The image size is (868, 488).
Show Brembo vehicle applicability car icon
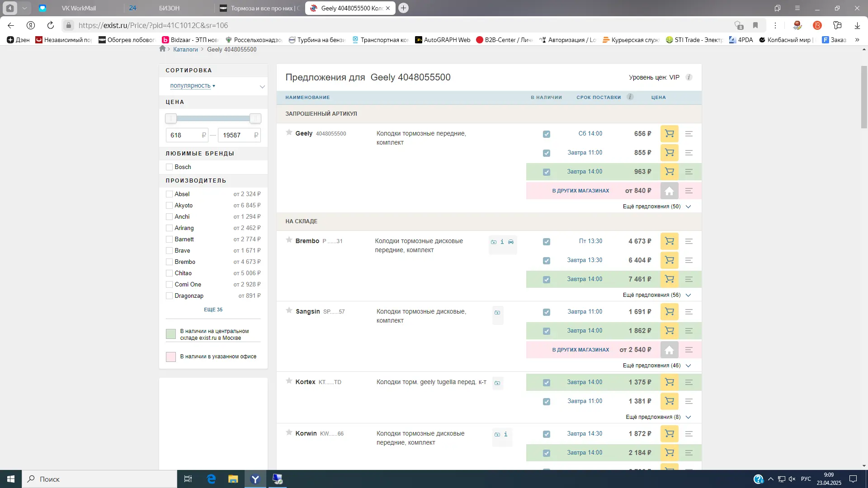tap(511, 242)
